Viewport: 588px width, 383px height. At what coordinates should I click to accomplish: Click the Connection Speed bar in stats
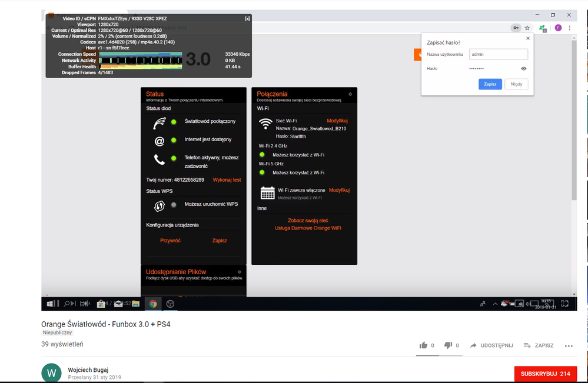141,54
